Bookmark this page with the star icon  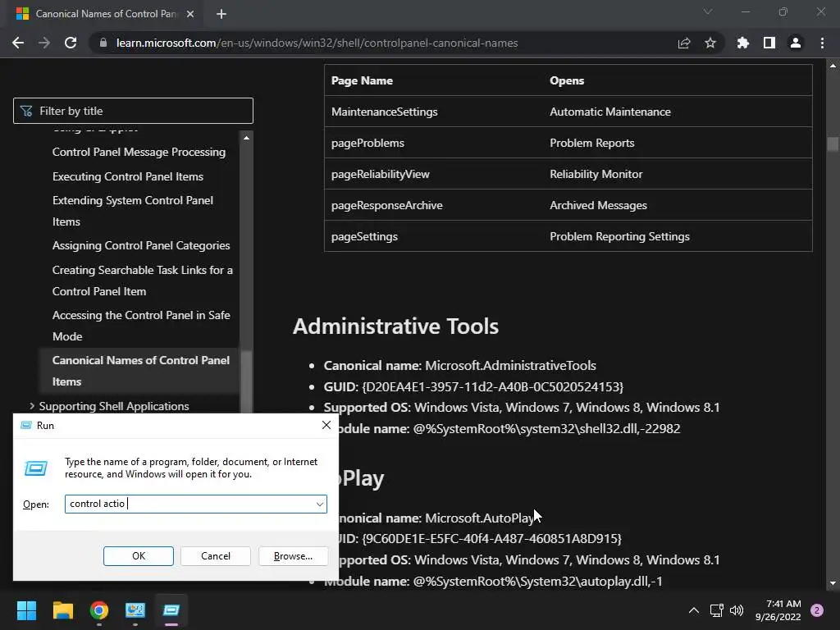[x=710, y=43]
